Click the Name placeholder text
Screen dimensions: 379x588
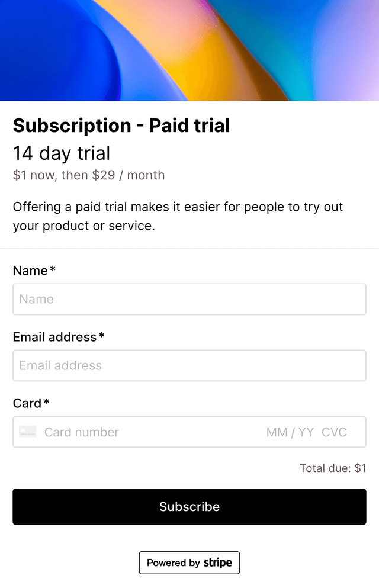36,299
